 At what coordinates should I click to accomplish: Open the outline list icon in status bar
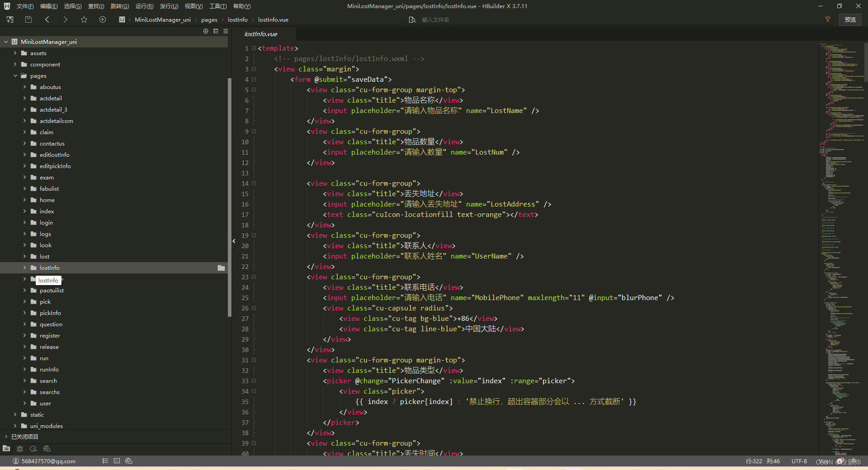105,461
